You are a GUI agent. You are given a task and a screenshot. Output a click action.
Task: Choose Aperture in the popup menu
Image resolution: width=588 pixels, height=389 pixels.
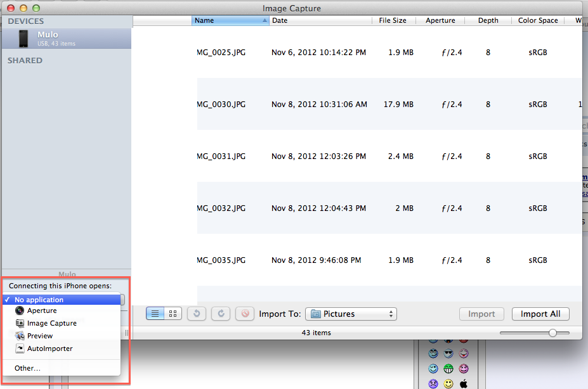(62, 310)
